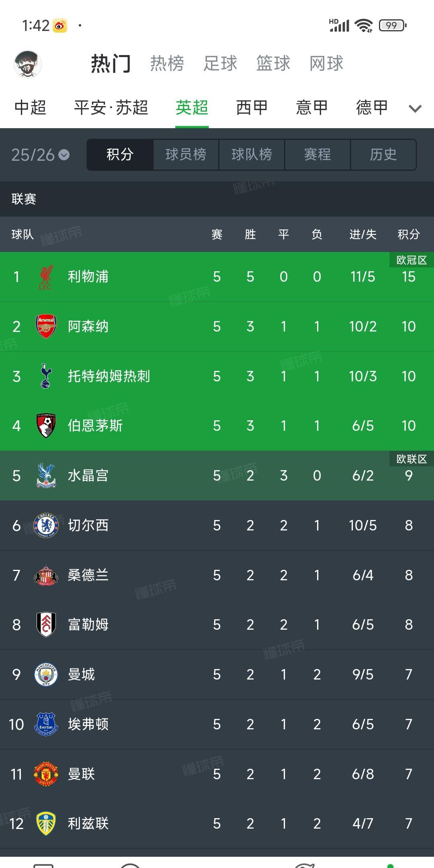Open the user profile avatar
This screenshot has height=868, width=434.
click(28, 64)
